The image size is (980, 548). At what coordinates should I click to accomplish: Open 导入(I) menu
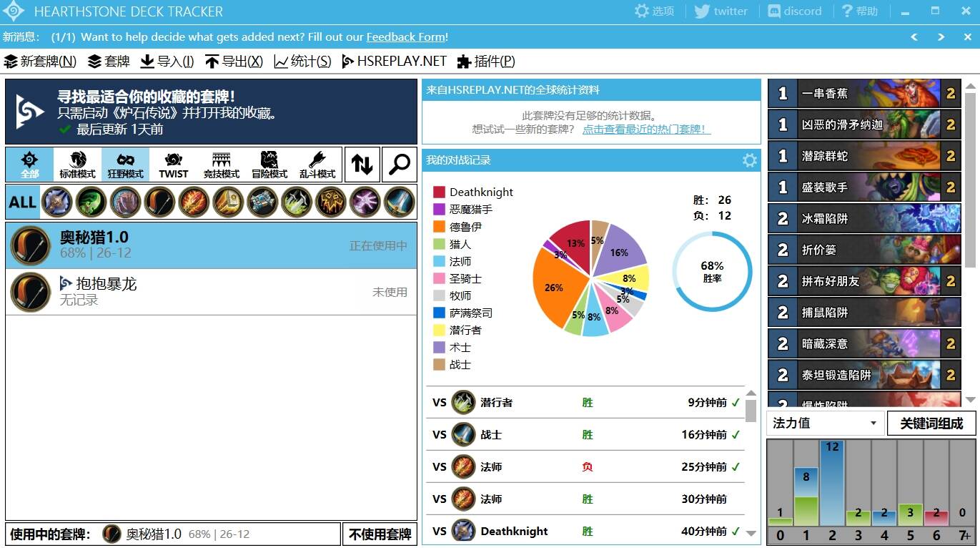click(167, 62)
